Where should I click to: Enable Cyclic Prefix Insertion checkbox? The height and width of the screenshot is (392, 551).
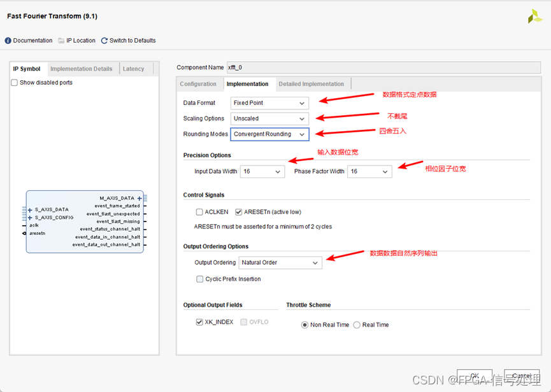[x=199, y=279]
